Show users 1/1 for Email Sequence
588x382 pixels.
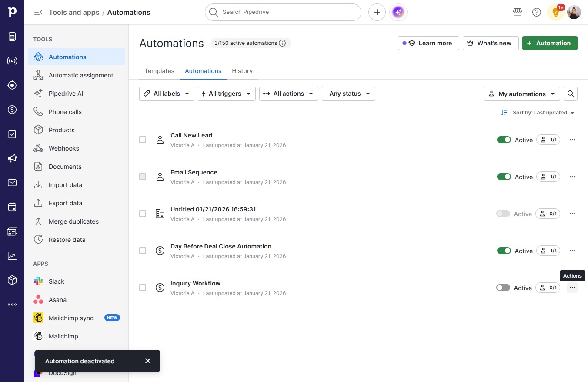point(548,177)
